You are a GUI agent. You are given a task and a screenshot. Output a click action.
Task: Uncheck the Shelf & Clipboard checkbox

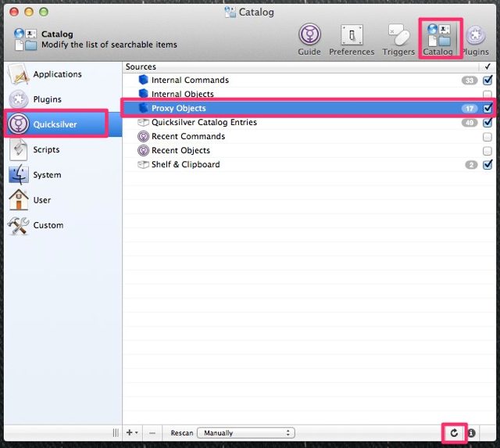click(x=487, y=165)
